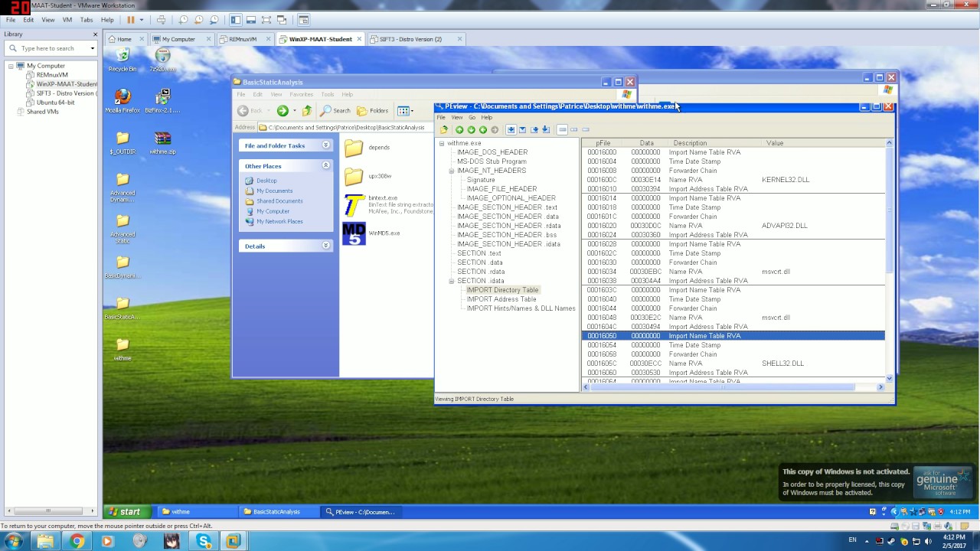
Task: Click VMware thumbnail bar toggle icon
Action: point(250,20)
